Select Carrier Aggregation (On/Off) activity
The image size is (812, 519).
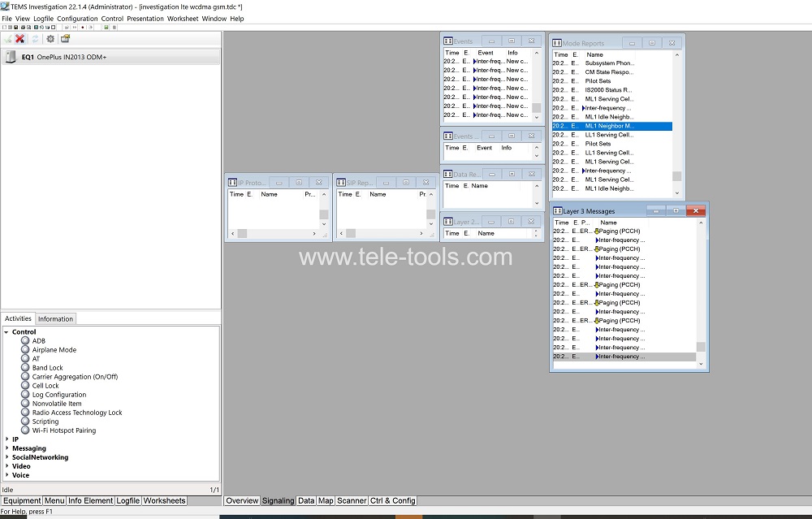75,377
